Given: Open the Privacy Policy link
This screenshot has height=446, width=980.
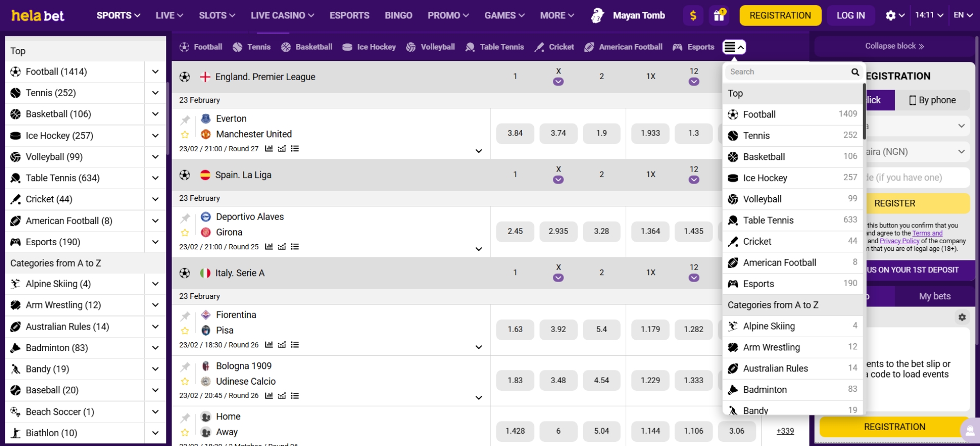Looking at the screenshot, I should [899, 241].
